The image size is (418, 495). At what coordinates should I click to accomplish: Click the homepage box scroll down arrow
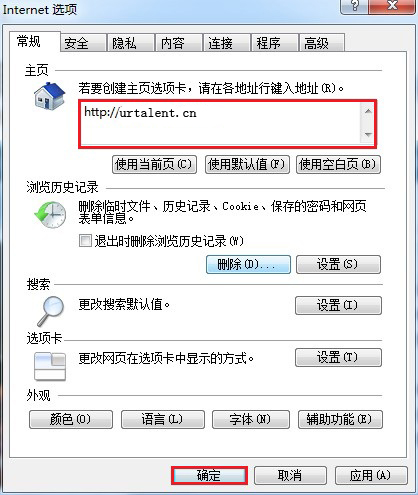point(368,135)
